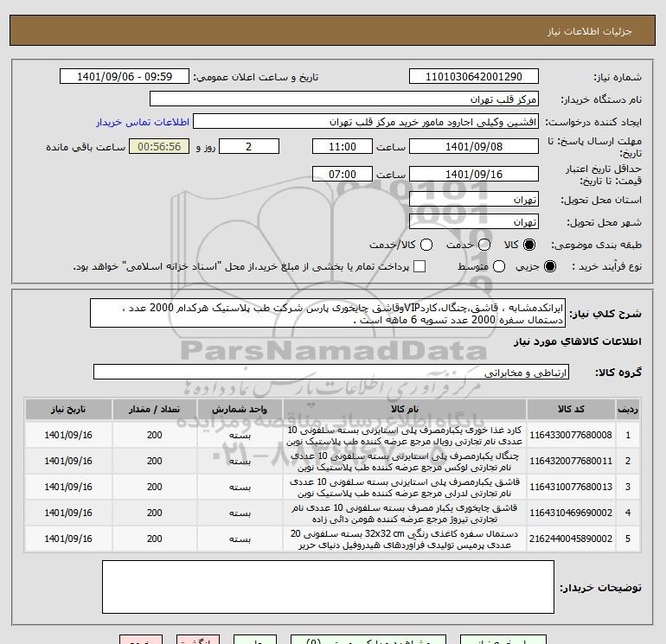Tick the اسناد خزانه اسلامی payment checkbox
666x644 pixels.
(419, 266)
